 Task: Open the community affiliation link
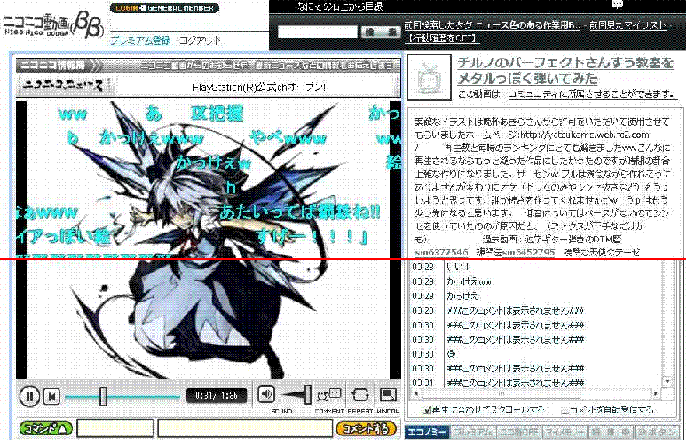[593, 94]
